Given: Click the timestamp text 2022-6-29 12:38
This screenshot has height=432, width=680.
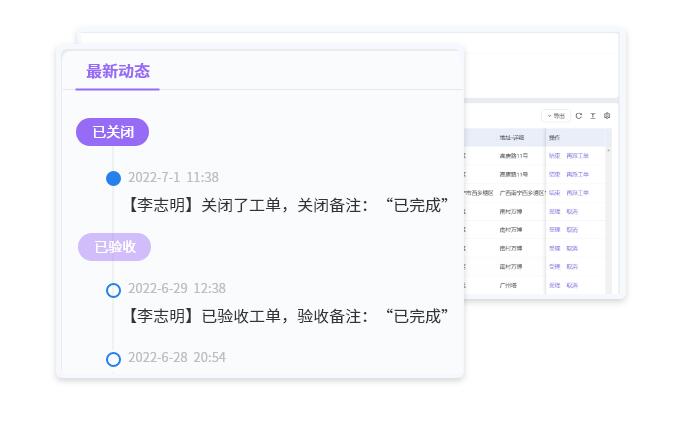Looking at the screenshot, I should tap(177, 288).
